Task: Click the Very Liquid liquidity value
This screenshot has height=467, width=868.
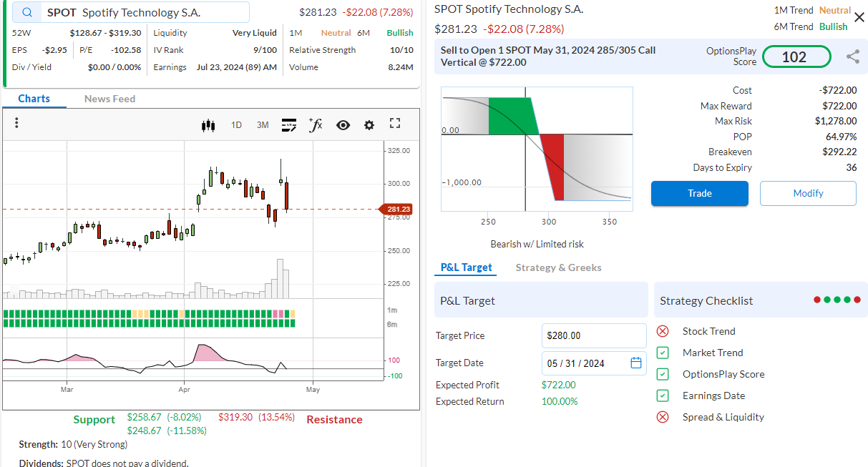Action: [x=255, y=33]
